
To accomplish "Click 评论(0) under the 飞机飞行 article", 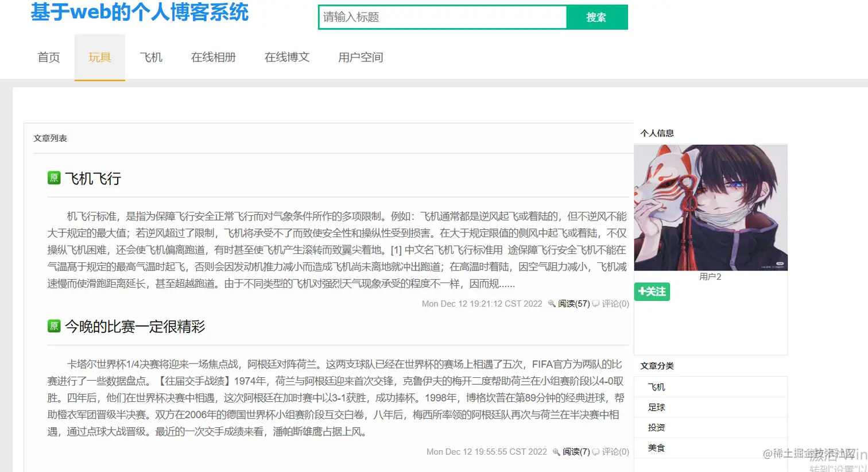I will 615,304.
